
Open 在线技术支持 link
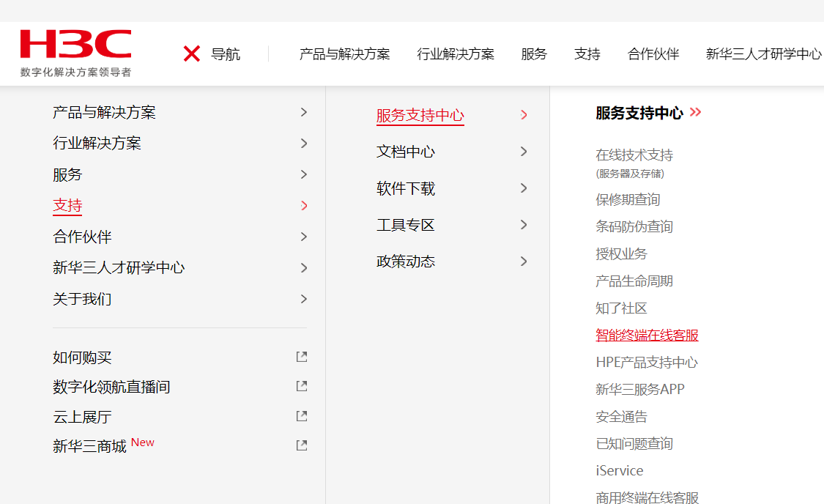coord(634,155)
